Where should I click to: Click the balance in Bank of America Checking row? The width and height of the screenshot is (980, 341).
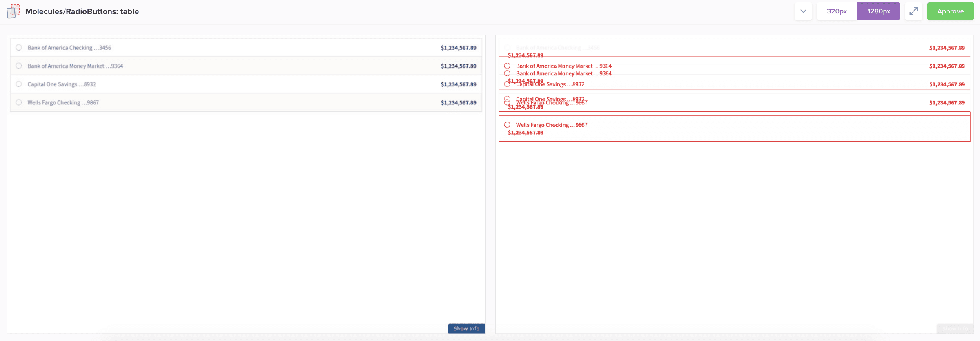(459, 48)
